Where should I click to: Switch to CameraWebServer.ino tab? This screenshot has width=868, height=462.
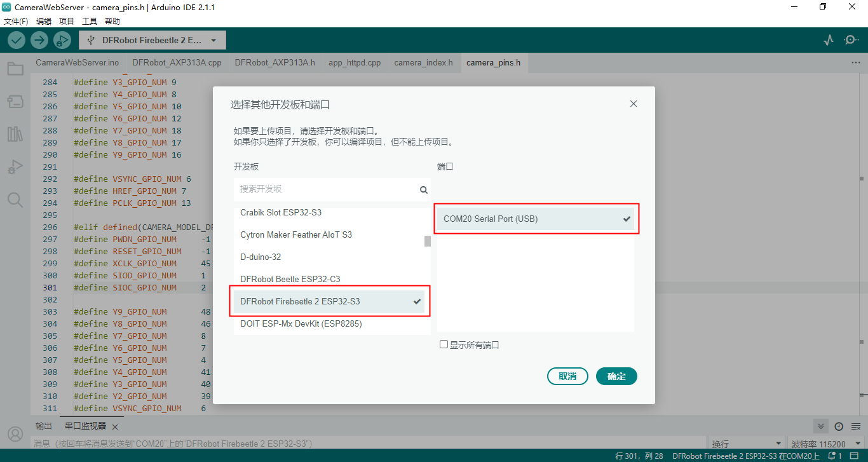pyautogui.click(x=77, y=63)
